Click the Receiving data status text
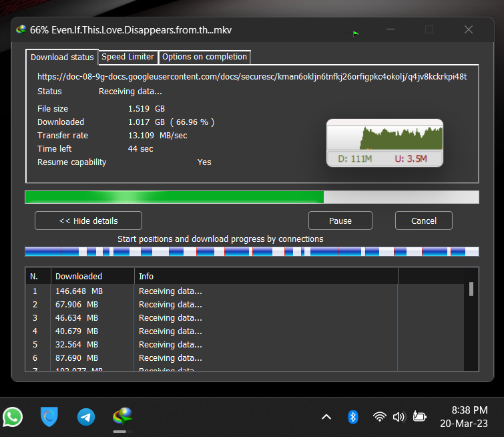 click(x=130, y=92)
